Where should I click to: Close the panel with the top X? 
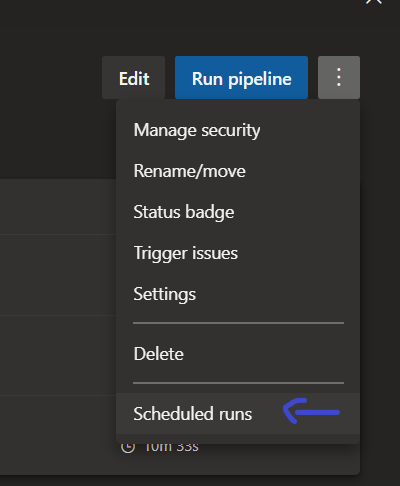click(374, 2)
